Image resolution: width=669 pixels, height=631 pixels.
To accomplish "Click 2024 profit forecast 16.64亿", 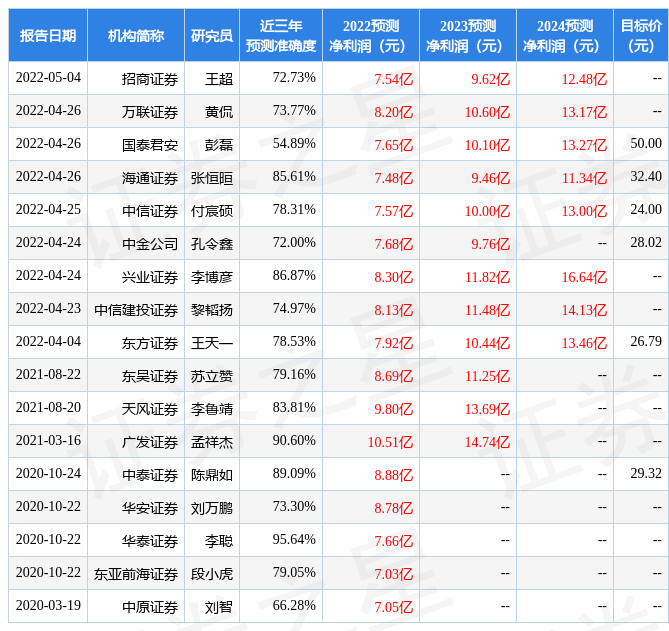I will pos(584,277).
